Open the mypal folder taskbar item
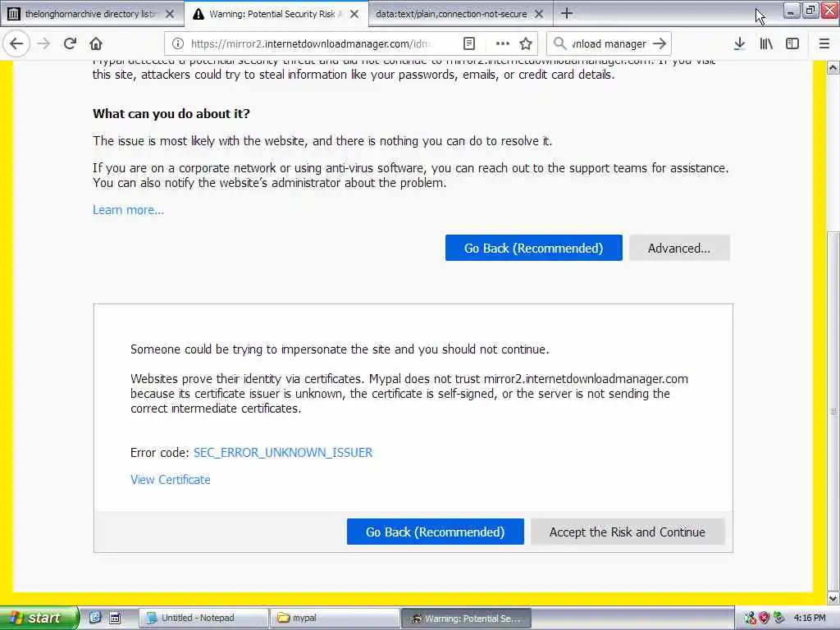This screenshot has height=630, width=840. point(336,619)
